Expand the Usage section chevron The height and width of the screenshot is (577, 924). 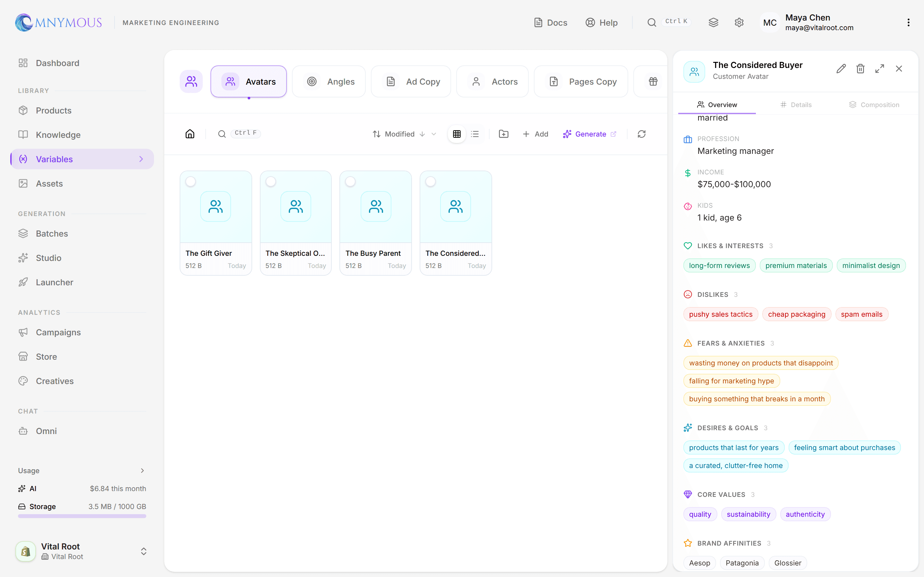pos(142,471)
